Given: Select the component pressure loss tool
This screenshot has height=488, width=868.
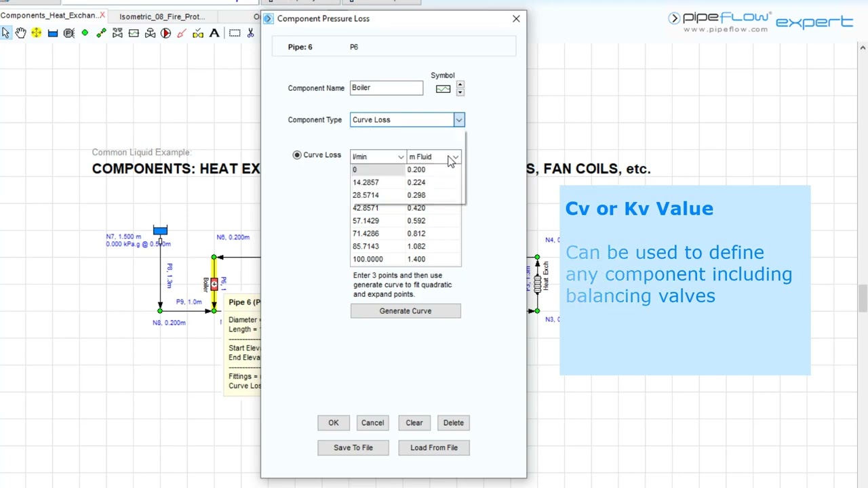Looking at the screenshot, I should click(134, 33).
